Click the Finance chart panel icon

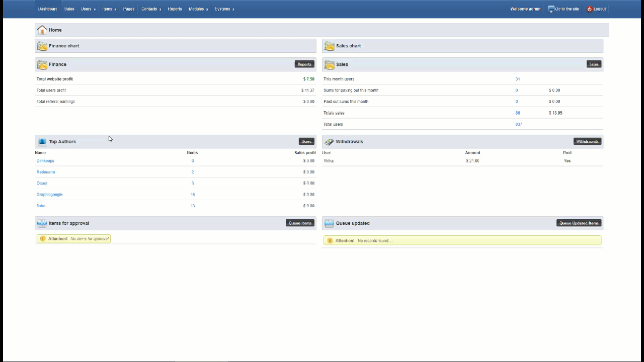pyautogui.click(x=42, y=46)
